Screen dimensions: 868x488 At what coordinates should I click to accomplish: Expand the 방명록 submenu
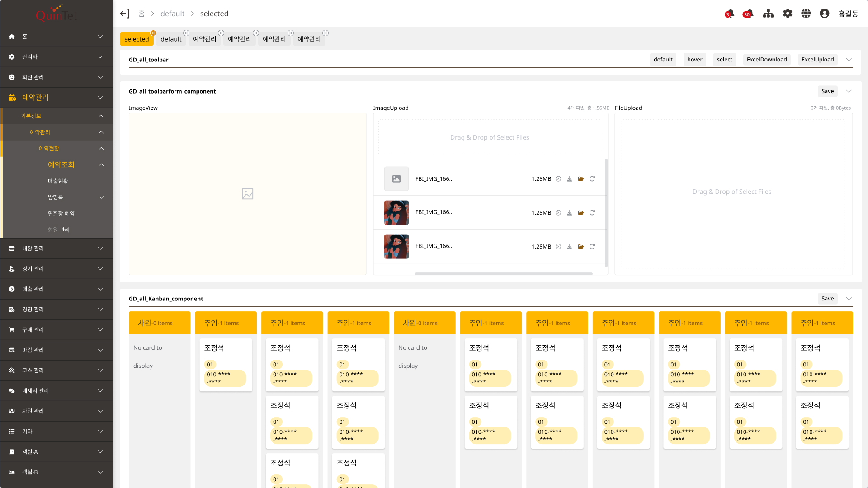coord(101,197)
